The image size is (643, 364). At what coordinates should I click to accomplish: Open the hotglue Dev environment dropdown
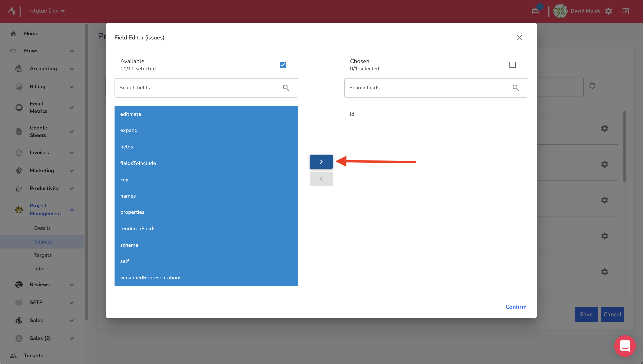pos(46,11)
